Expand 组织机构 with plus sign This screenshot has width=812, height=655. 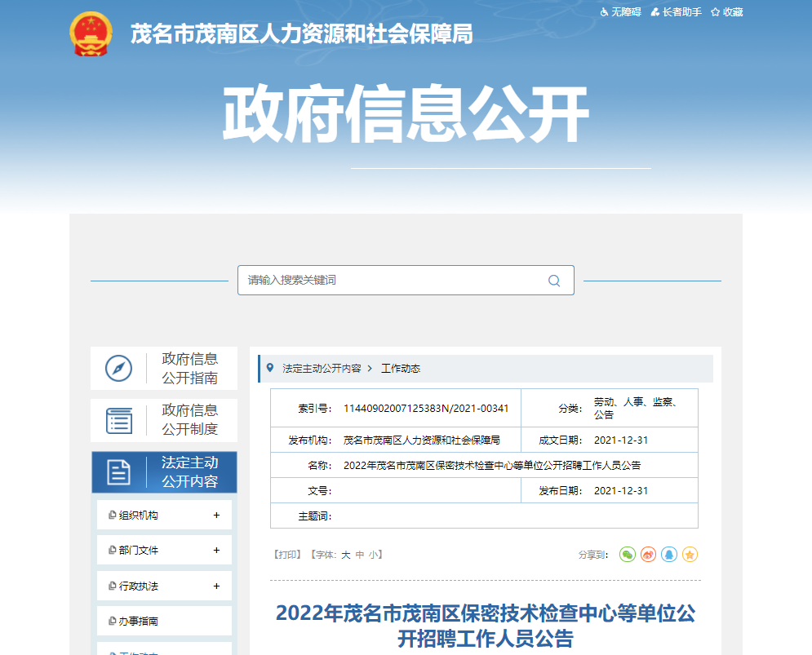click(216, 516)
